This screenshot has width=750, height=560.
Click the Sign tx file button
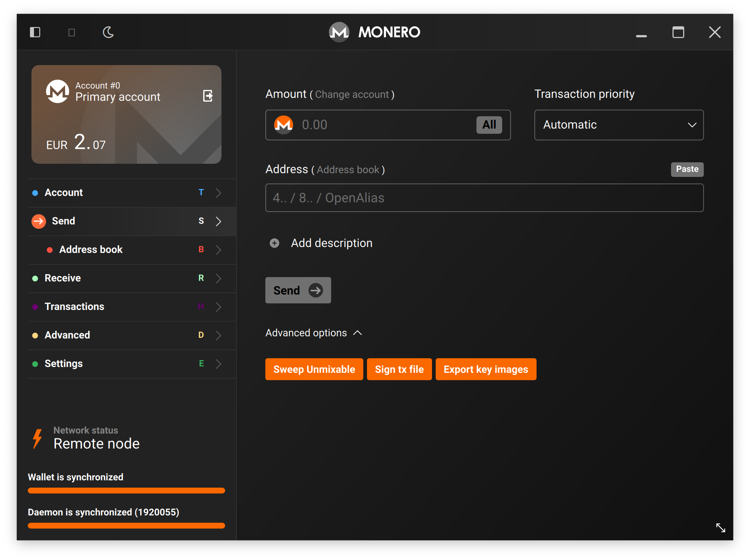[x=399, y=369]
